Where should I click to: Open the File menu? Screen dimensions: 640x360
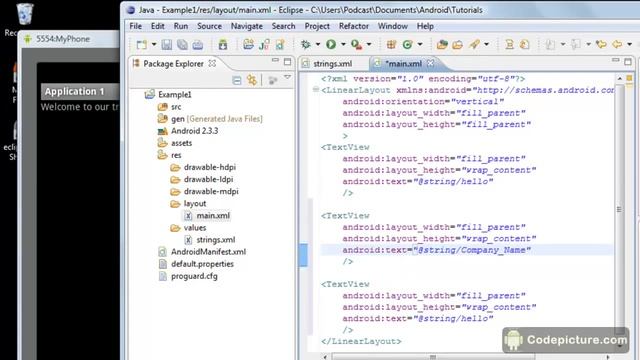tap(136, 26)
